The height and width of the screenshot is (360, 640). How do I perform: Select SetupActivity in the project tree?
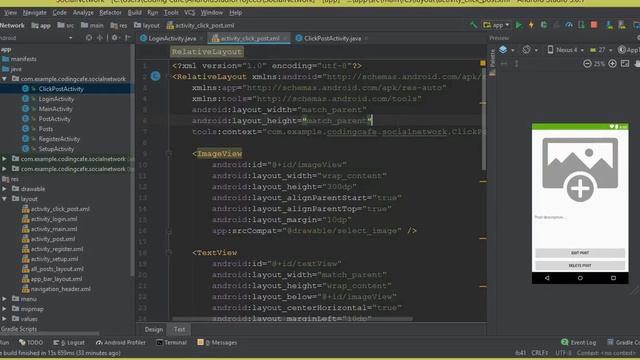click(x=56, y=149)
